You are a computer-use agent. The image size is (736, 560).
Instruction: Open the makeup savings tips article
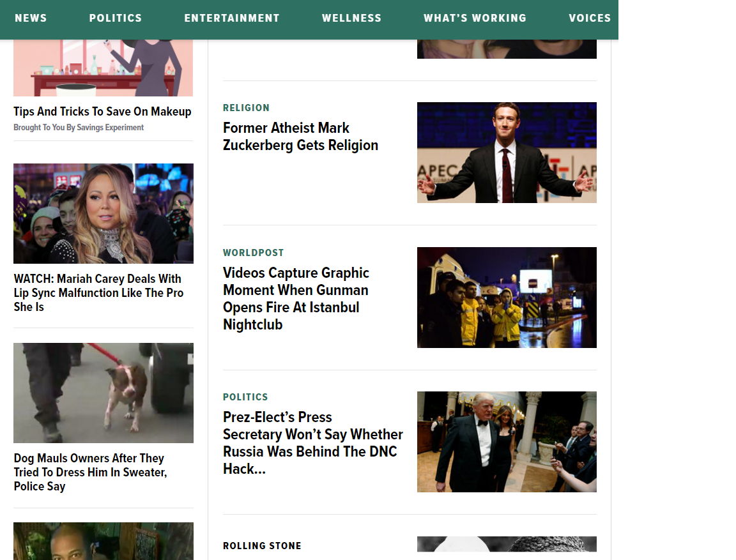(x=102, y=111)
